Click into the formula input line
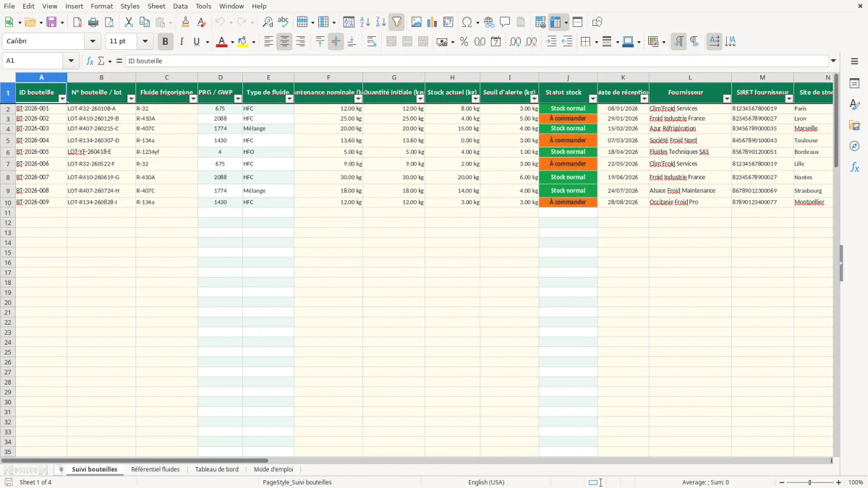Viewport: 868px width, 488px height. pos(476,61)
